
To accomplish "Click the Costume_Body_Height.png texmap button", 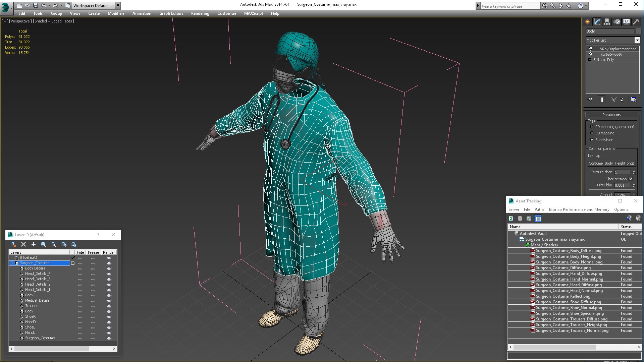I will (x=611, y=163).
